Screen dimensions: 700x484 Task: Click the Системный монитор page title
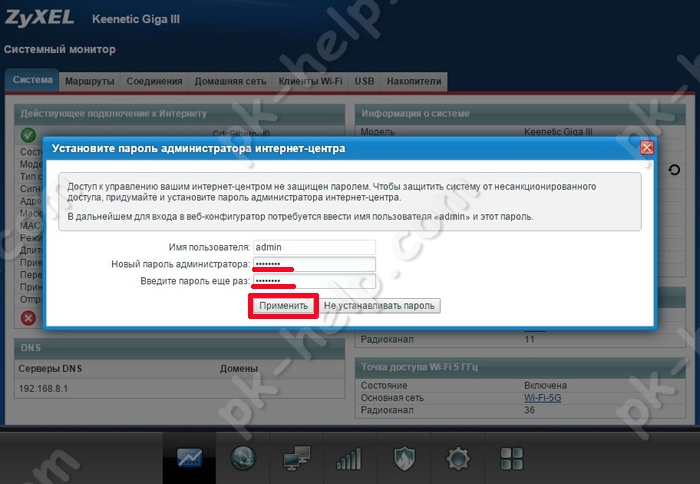pyautogui.click(x=59, y=49)
